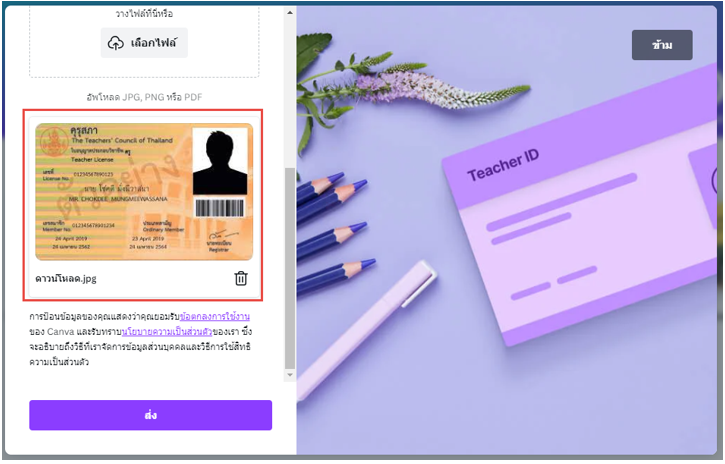Select the uploaded teacher license thumbnail
The height and width of the screenshot is (464, 725).
(x=144, y=191)
